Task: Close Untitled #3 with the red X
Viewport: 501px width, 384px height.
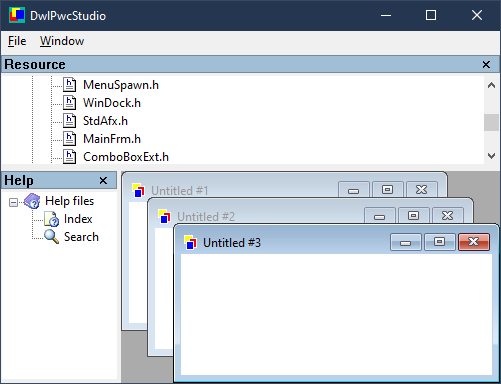Action: 474,242
